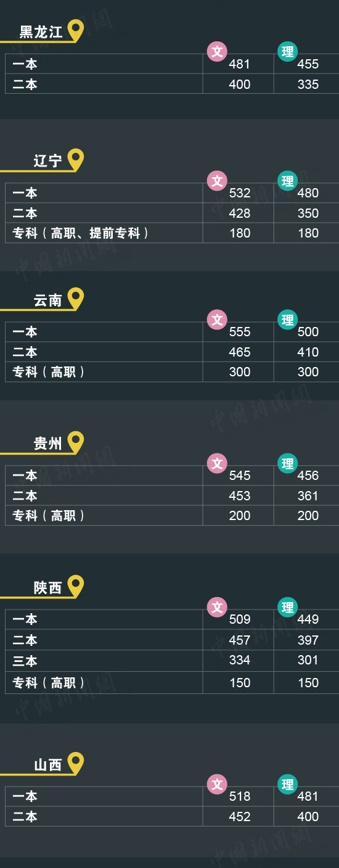The height and width of the screenshot is (868, 339).
Task: Click the teal 理 badge in 贵州 section
Action: click(288, 463)
